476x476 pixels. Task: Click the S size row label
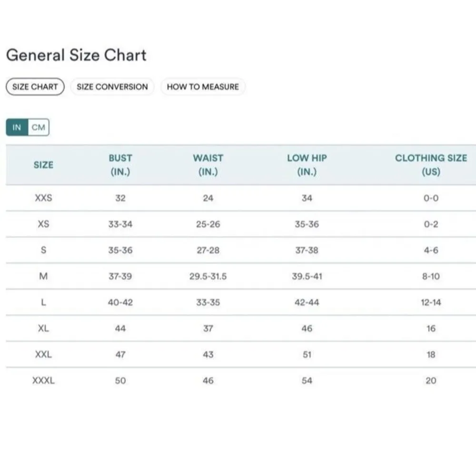click(x=43, y=250)
